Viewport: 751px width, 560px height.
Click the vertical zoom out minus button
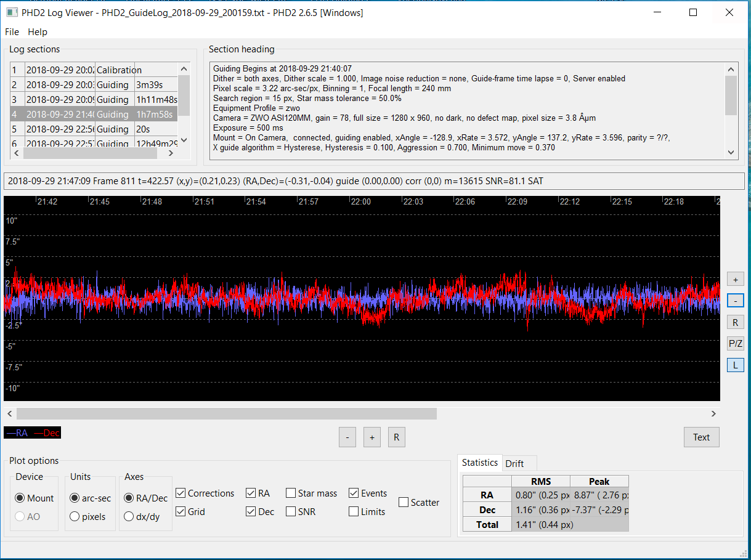click(x=735, y=301)
